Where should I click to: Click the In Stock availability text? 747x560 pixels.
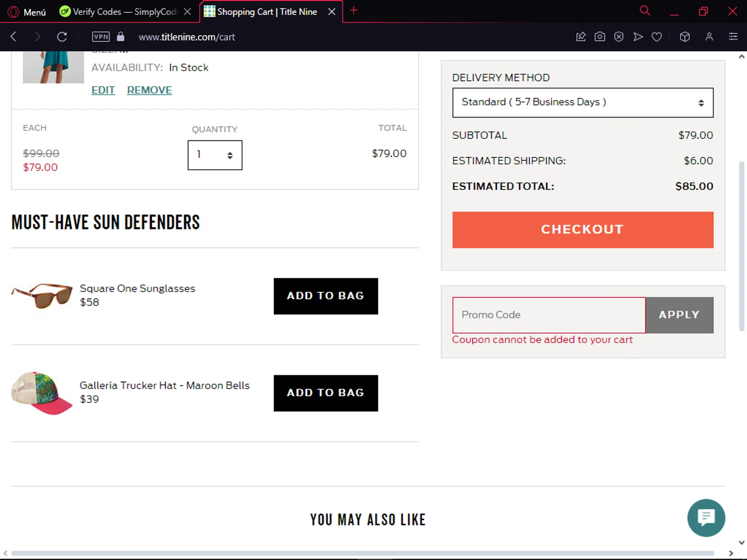pos(189,68)
